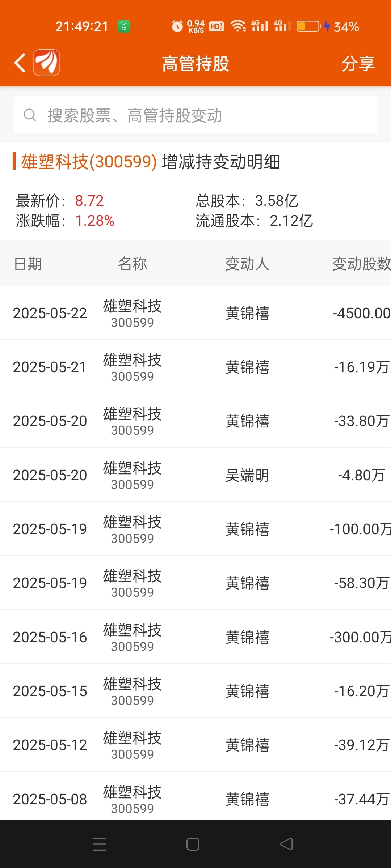Share this page via 分享
The width and height of the screenshot is (391, 868).
coord(358,64)
